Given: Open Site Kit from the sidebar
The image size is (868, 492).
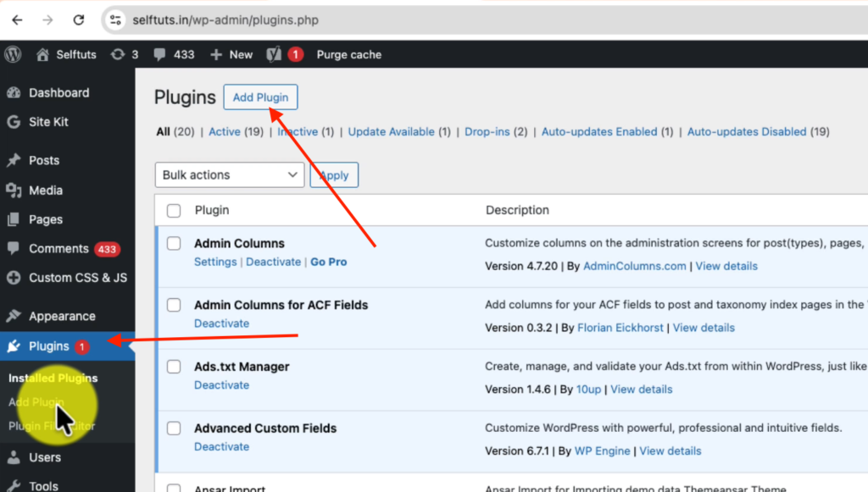Looking at the screenshot, I should click(x=48, y=122).
